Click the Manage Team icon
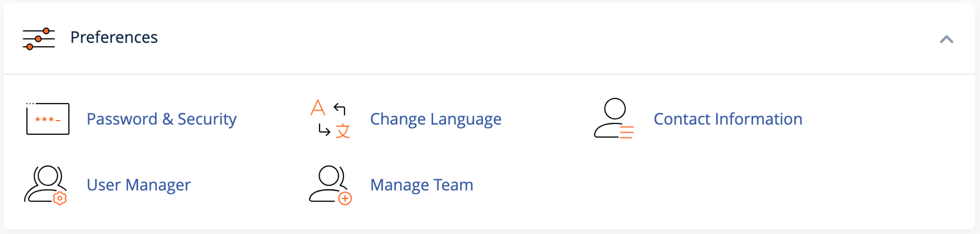980x234 pixels. click(330, 184)
